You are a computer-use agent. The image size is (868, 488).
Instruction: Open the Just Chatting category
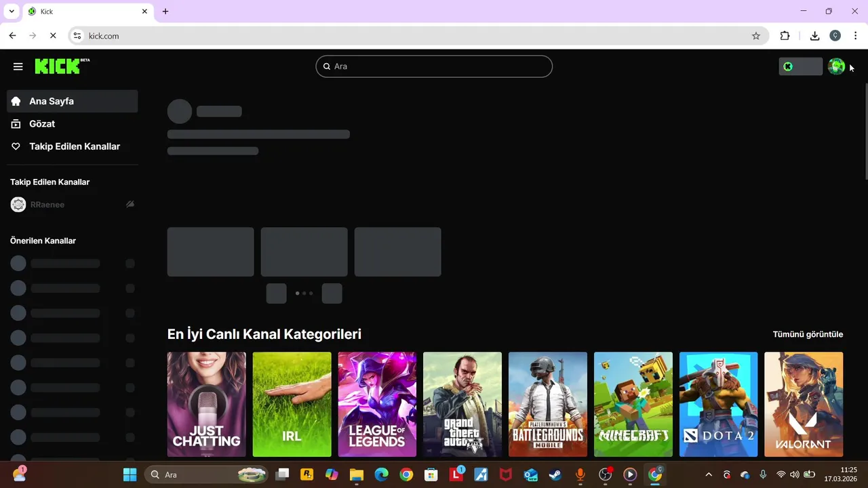(x=207, y=404)
